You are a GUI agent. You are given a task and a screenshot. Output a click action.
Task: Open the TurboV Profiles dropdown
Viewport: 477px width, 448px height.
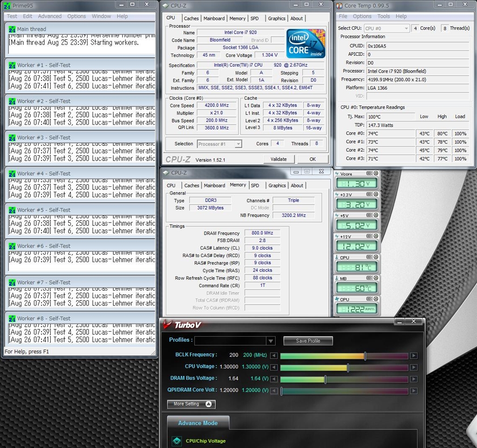pyautogui.click(x=271, y=341)
